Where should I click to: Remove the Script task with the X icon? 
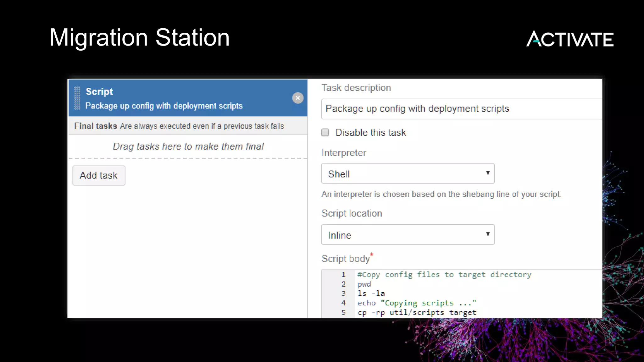click(298, 98)
